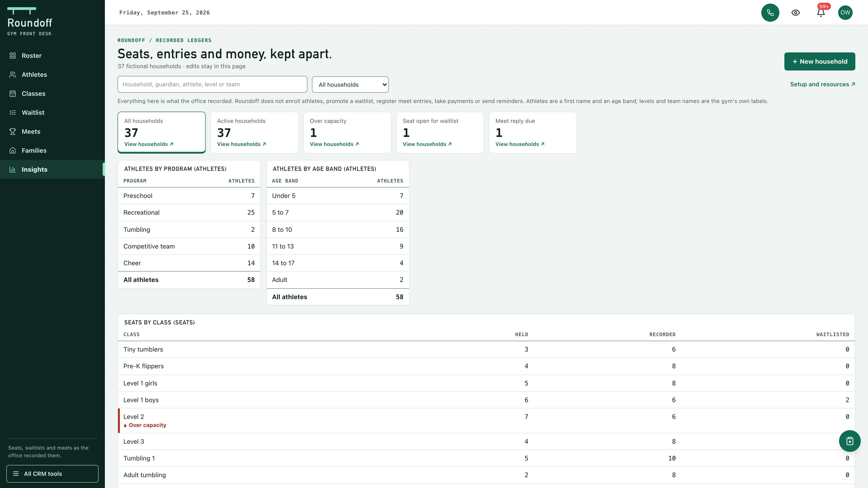Viewport: 868px width, 488px height.
Task: Open the All CRM tools button
Action: tap(52, 474)
